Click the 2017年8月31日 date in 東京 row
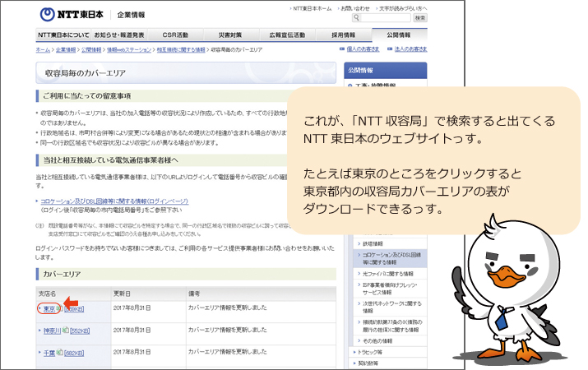 click(132, 308)
